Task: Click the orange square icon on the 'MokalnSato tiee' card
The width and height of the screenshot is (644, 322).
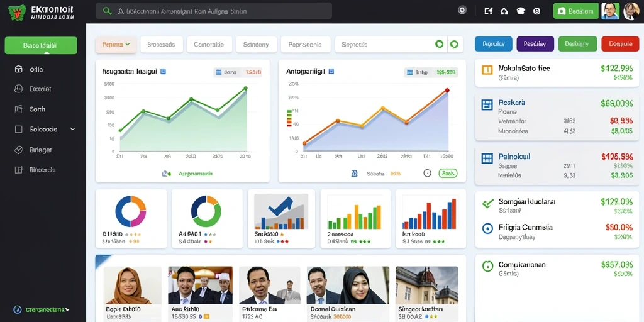Action: click(x=487, y=70)
